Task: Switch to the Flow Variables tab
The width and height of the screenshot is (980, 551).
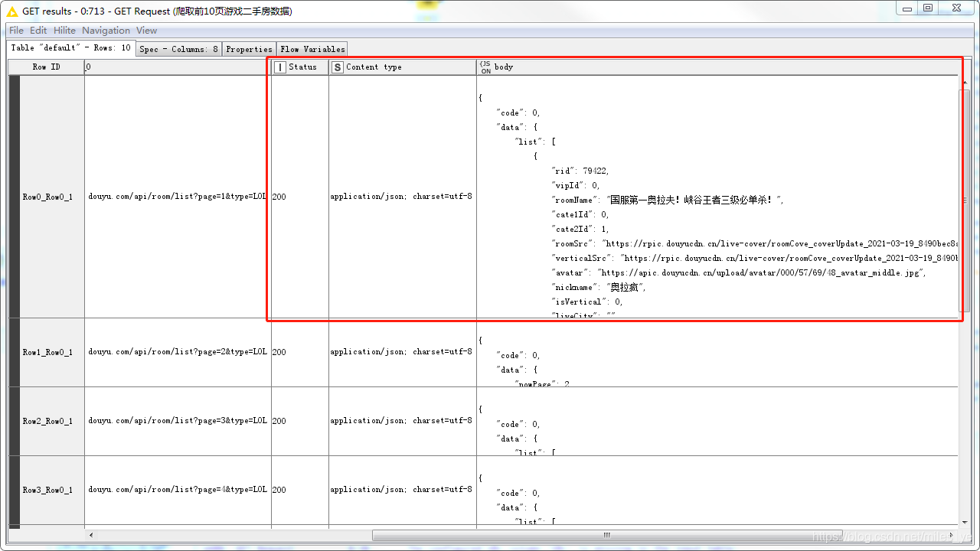Action: pos(312,49)
